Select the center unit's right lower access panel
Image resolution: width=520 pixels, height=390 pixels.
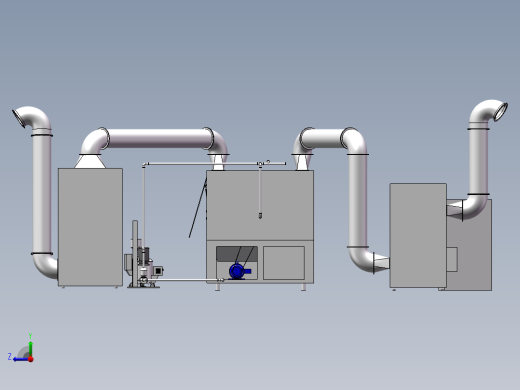pos(284,263)
